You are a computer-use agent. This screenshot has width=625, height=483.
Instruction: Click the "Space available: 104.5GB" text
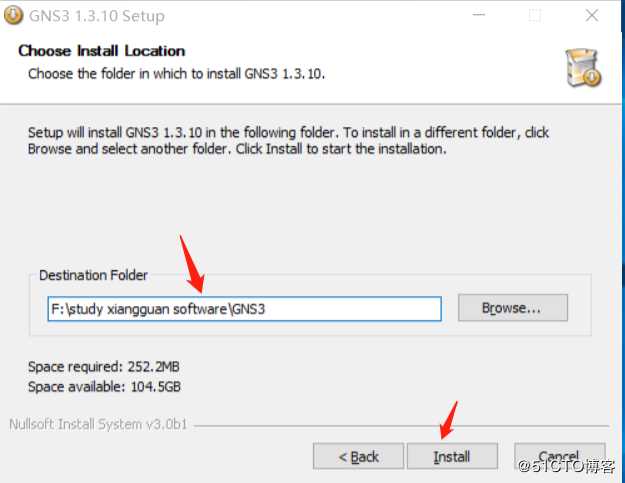point(104,386)
